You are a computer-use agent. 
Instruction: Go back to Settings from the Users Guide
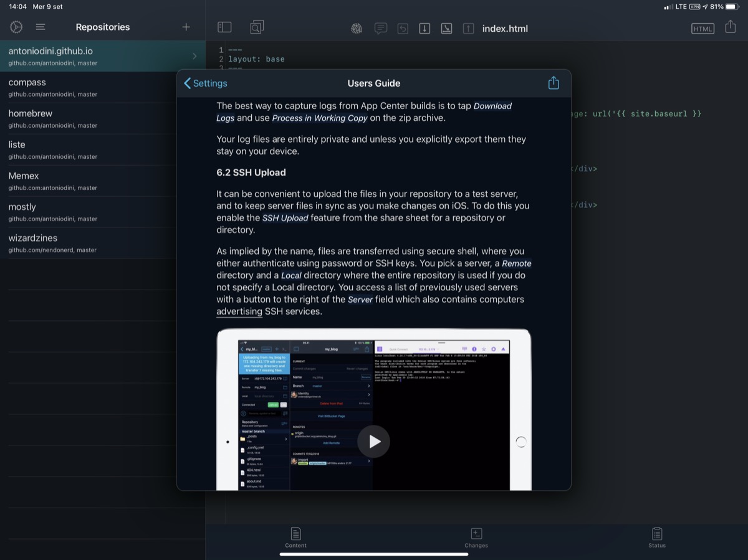pyautogui.click(x=205, y=83)
